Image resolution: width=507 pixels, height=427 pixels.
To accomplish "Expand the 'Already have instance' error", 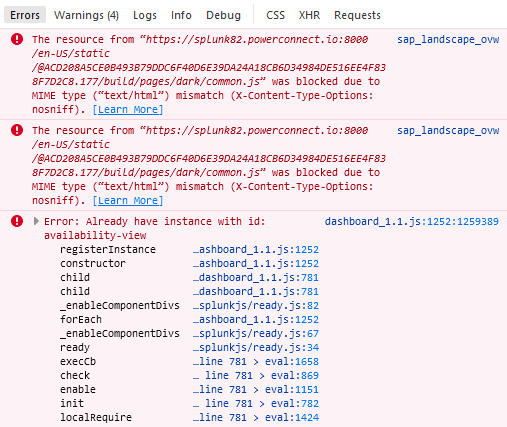I will (36, 221).
